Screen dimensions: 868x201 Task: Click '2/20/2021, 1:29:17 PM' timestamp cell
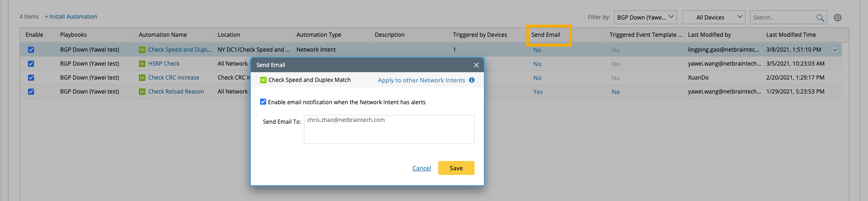point(795,78)
